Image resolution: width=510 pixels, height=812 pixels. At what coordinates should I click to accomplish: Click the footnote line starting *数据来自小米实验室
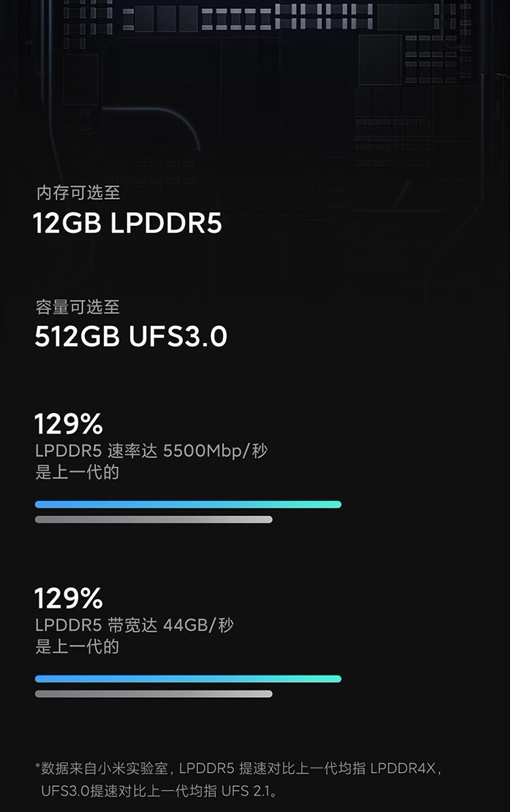(239, 768)
